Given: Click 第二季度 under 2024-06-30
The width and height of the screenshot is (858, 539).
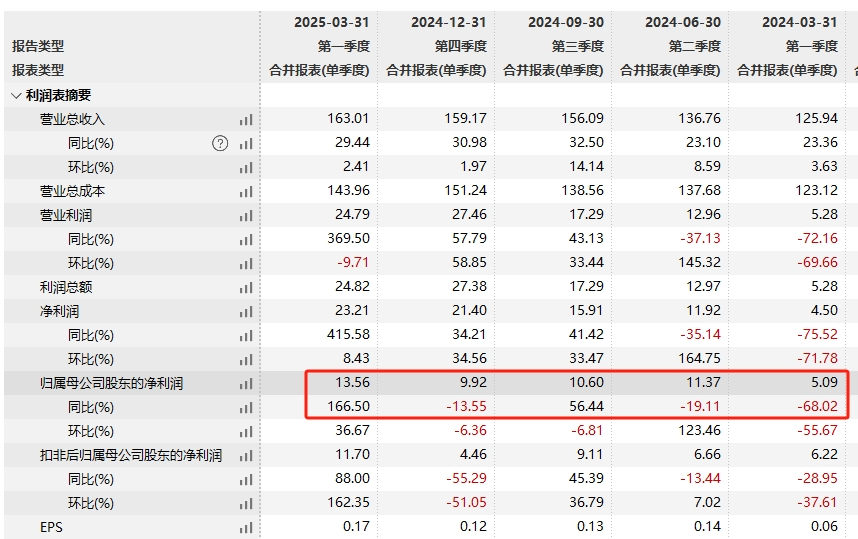Looking at the screenshot, I should (x=695, y=46).
